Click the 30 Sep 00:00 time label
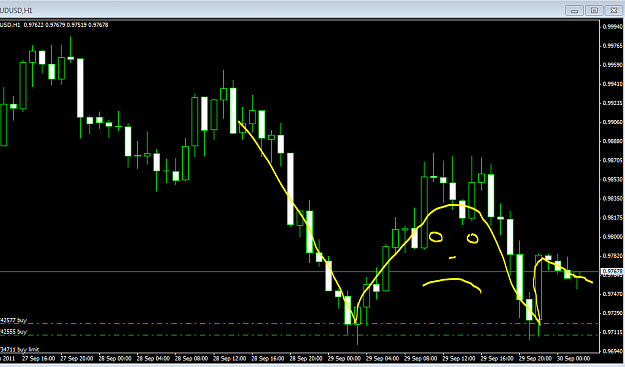The width and height of the screenshot is (625, 367). (574, 358)
